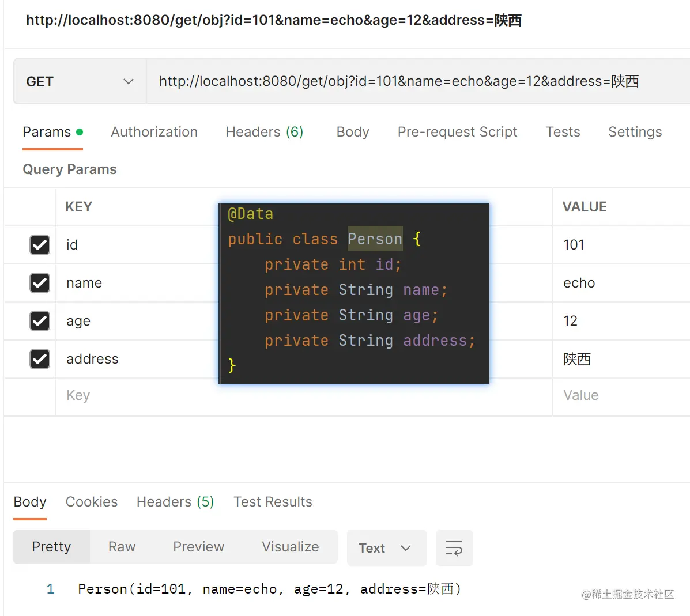
Task: Uncheck the id parameter checkbox
Action: tap(40, 245)
